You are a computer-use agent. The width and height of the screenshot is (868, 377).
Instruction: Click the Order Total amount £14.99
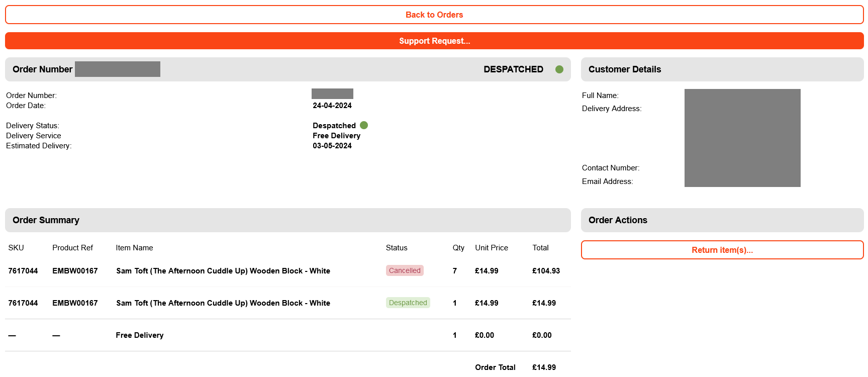pyautogui.click(x=544, y=367)
